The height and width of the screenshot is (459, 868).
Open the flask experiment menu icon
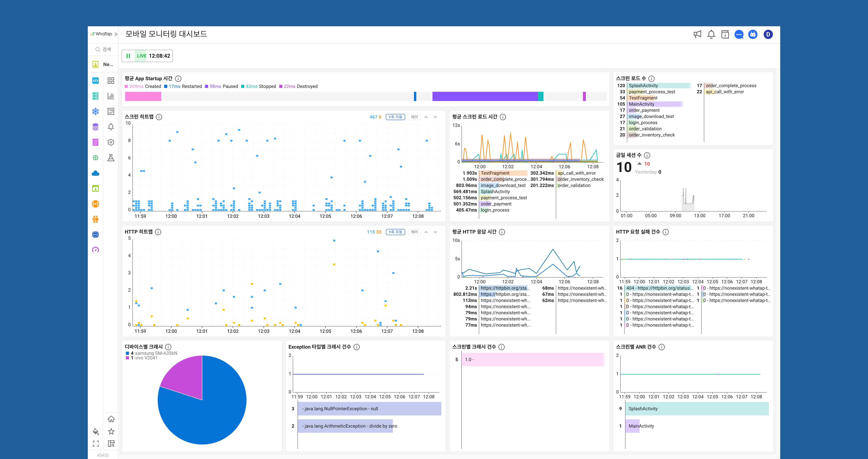click(111, 158)
